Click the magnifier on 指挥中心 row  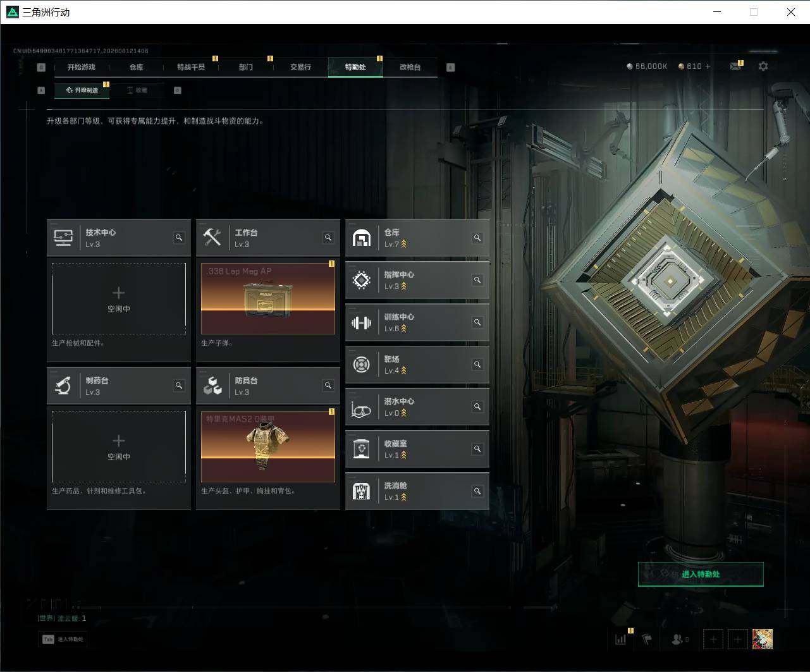coord(477,280)
